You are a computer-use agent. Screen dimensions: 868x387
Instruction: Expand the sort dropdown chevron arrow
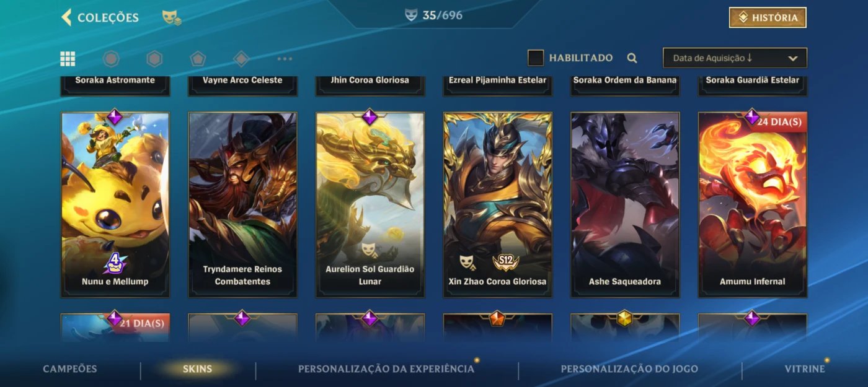coord(792,58)
